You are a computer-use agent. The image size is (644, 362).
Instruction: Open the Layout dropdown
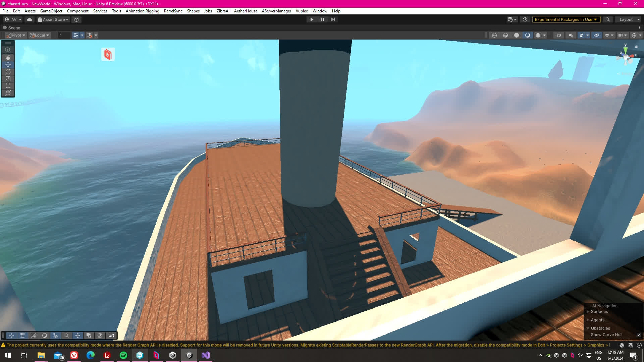[628, 19]
